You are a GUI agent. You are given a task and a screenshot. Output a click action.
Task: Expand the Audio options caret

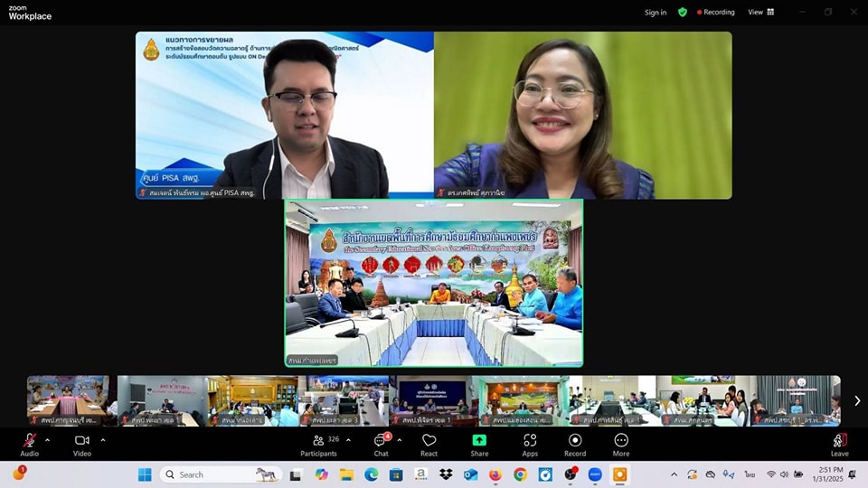pyautogui.click(x=48, y=440)
